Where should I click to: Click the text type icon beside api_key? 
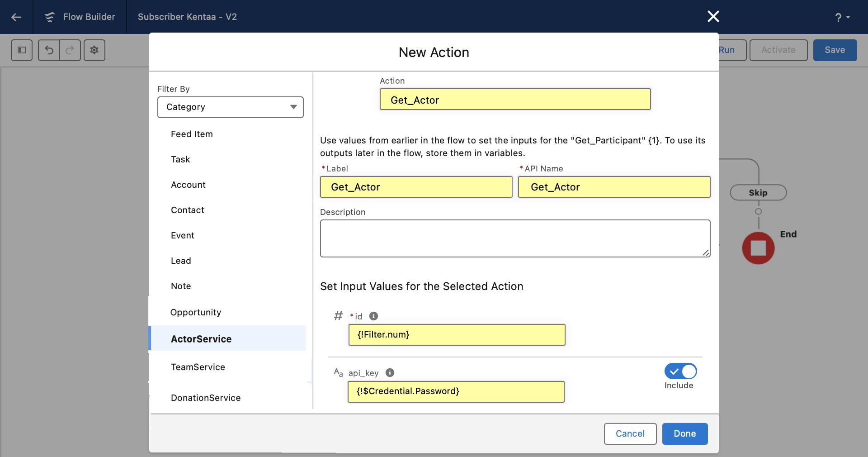[x=338, y=372]
